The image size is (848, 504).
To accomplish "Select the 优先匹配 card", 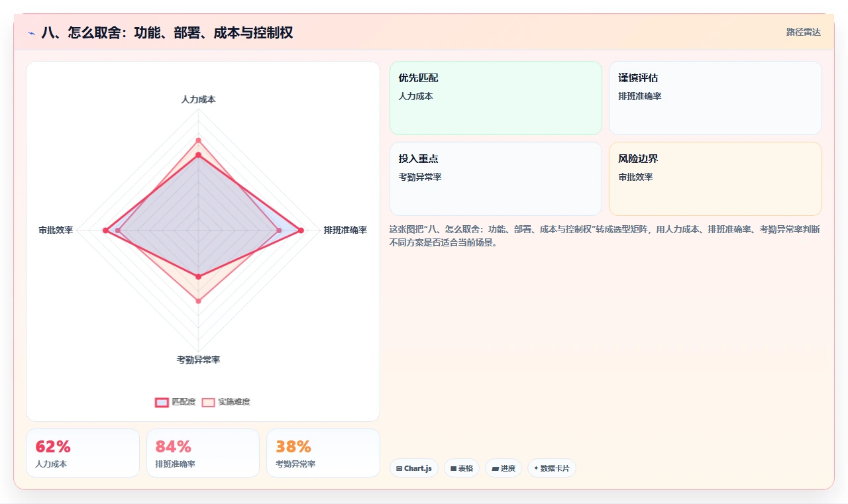I will click(496, 98).
